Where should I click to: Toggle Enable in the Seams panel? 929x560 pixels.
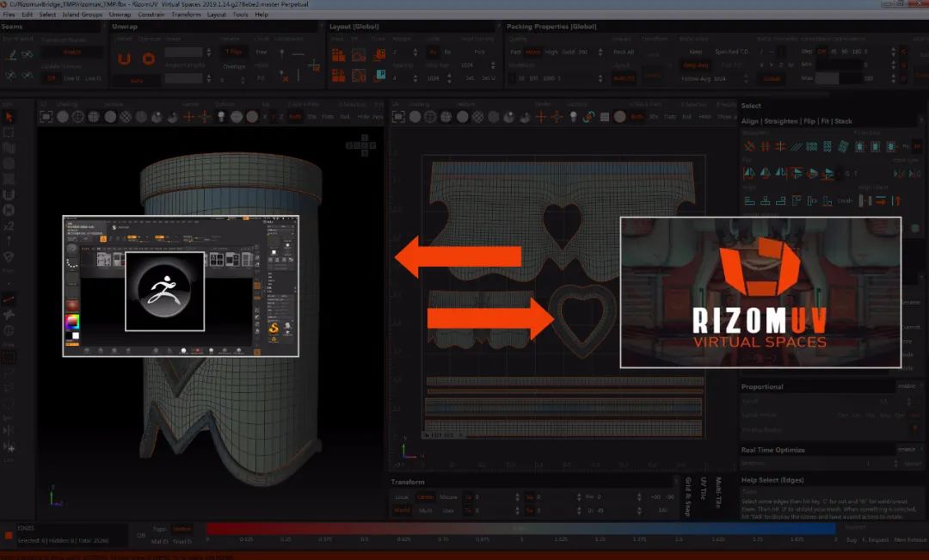pos(71,52)
